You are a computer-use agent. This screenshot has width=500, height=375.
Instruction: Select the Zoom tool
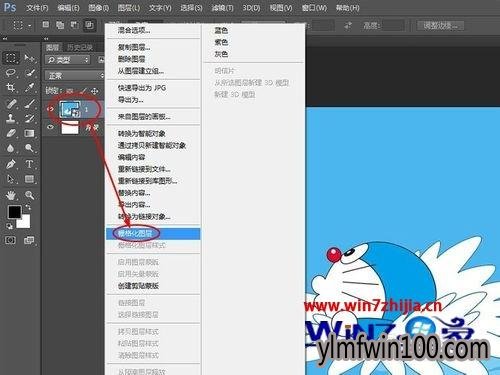pos(29,195)
